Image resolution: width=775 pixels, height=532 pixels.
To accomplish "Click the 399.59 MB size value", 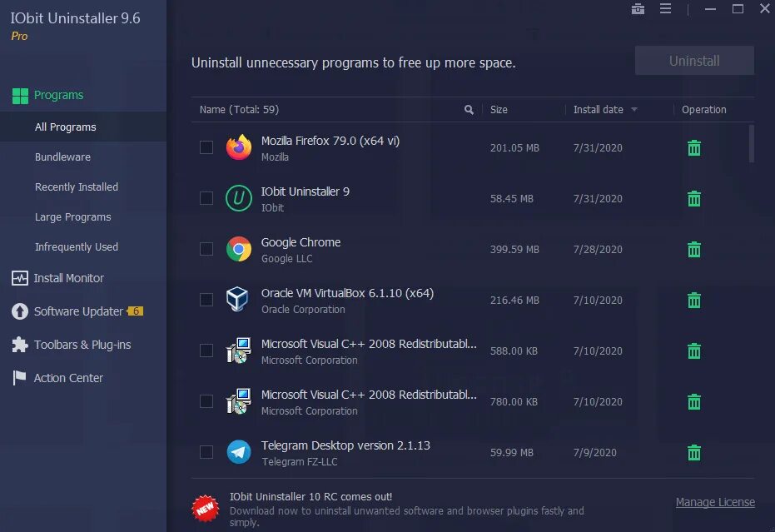I will pyautogui.click(x=514, y=249).
